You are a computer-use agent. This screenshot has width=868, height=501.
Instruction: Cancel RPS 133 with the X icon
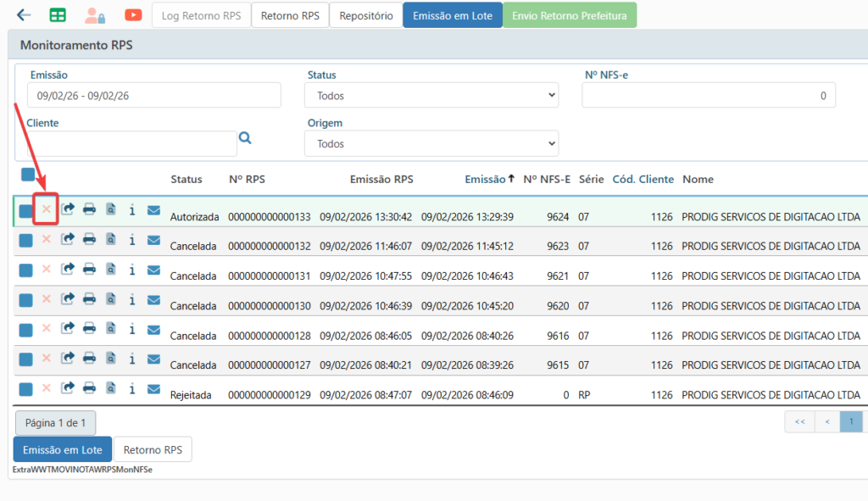pos(47,209)
